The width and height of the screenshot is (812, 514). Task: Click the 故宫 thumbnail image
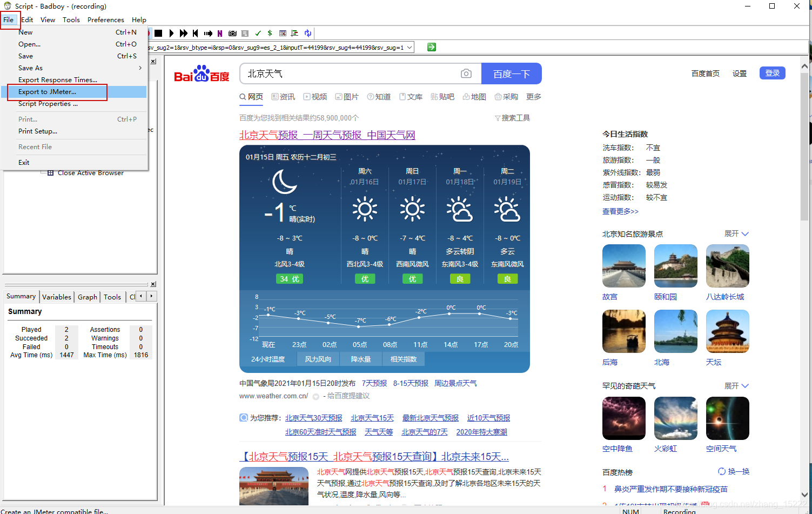[624, 266]
